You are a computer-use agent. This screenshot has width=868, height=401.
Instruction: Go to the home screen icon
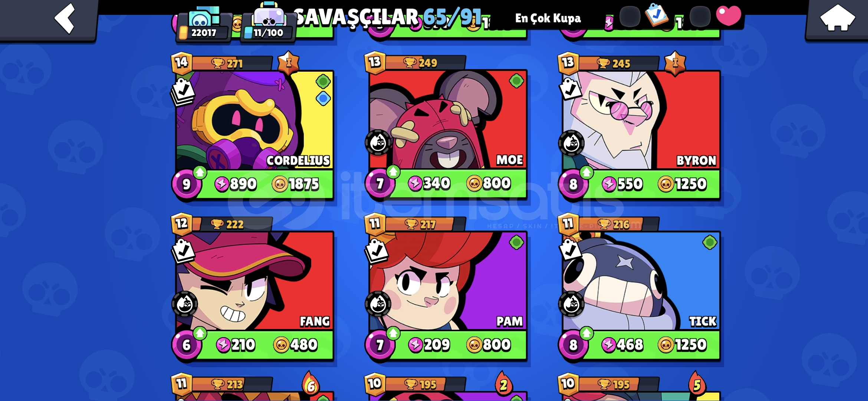pos(837,18)
